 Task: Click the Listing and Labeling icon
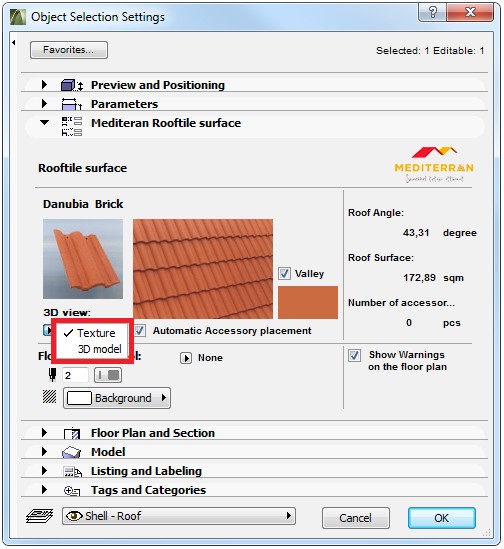(x=73, y=471)
